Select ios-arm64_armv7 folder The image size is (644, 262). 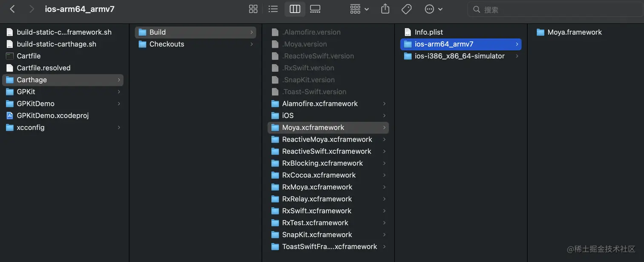click(x=461, y=44)
